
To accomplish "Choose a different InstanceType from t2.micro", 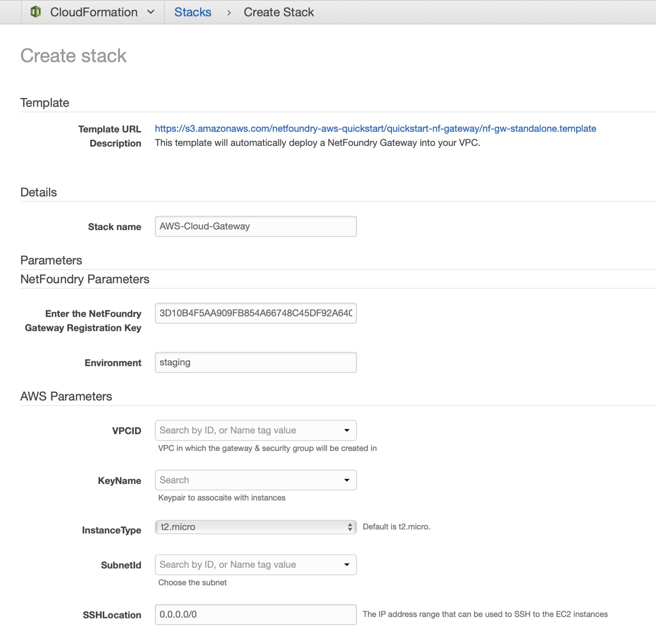I will click(x=256, y=527).
